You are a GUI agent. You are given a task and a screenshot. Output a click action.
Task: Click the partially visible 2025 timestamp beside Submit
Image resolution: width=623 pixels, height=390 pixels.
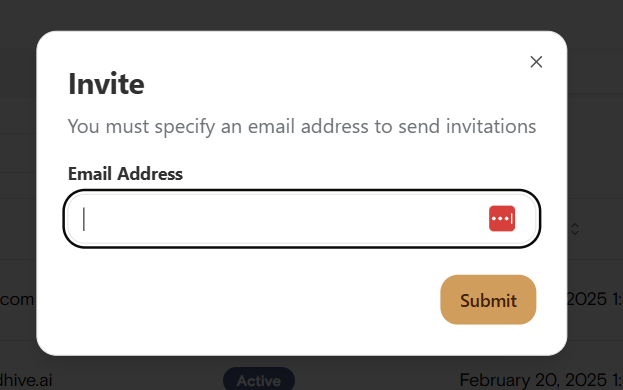tap(594, 299)
